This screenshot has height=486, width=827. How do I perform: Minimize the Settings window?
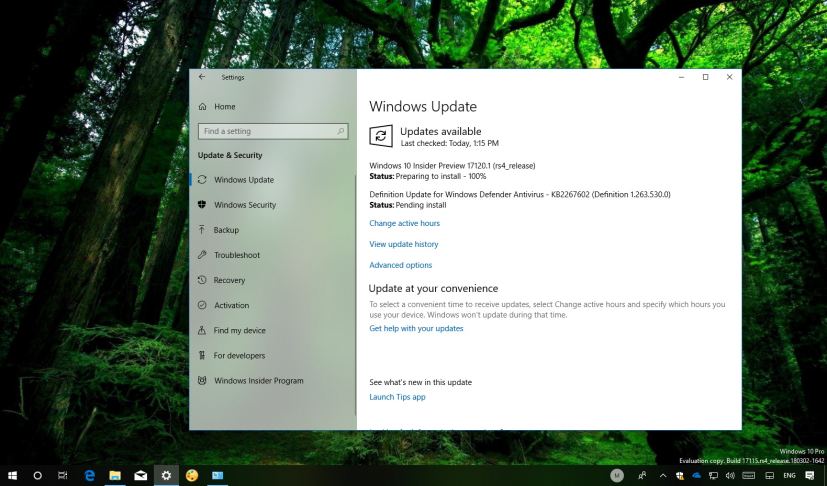[681, 77]
